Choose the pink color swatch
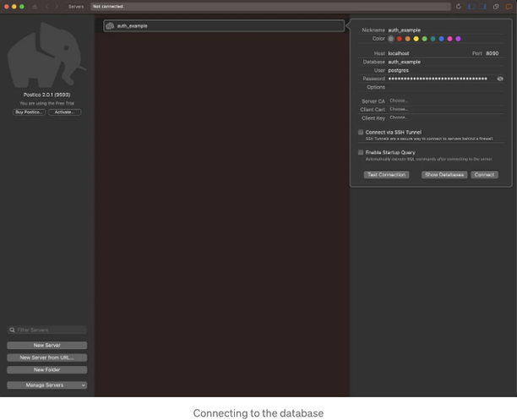Viewport: 517px width, 420px height. pyautogui.click(x=449, y=39)
